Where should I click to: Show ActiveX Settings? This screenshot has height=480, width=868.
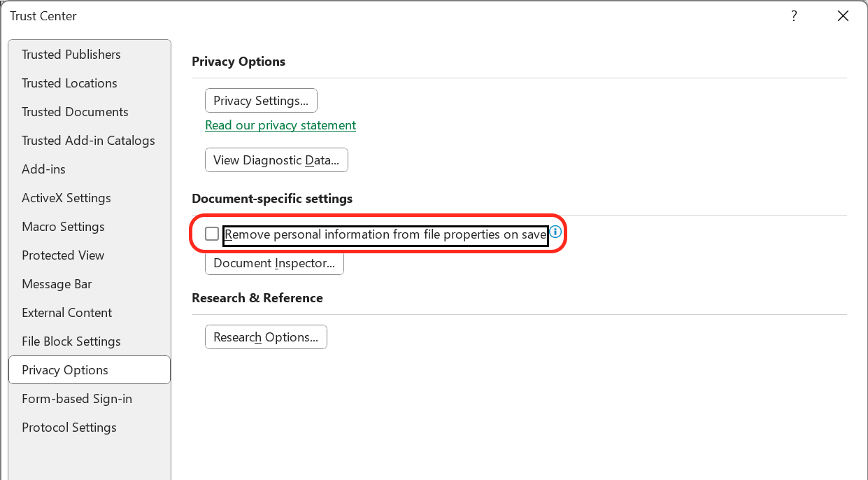[x=66, y=198]
